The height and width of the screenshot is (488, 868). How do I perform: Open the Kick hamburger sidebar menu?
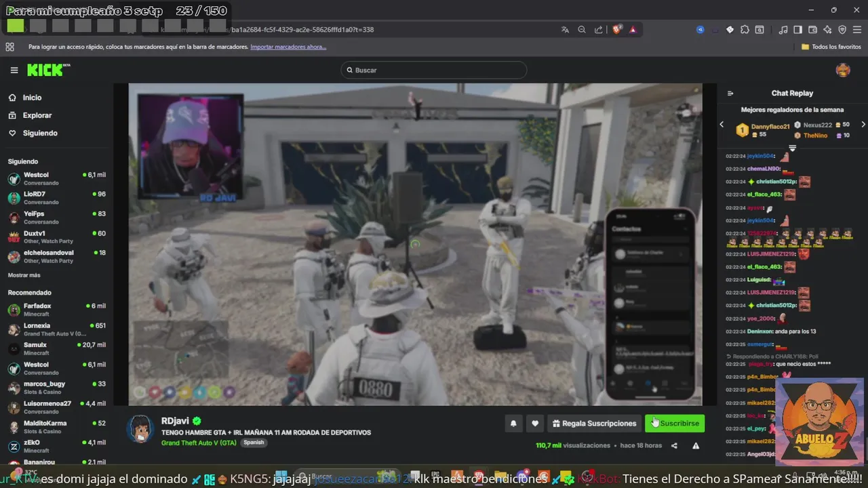pos(14,70)
